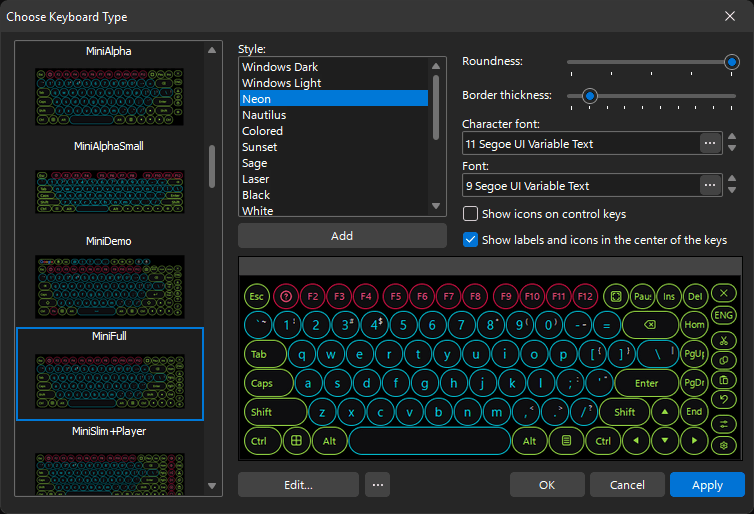Select Windows Light style
This screenshot has width=754, height=514.
click(x=334, y=83)
